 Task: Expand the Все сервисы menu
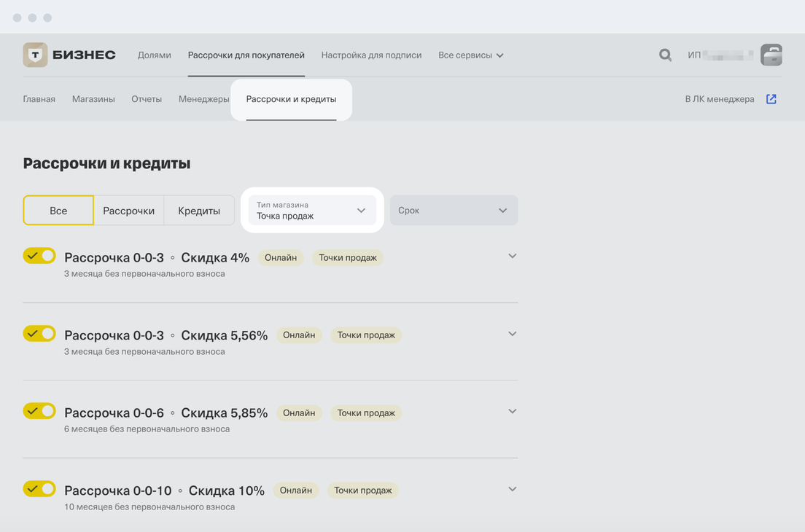tap(470, 55)
